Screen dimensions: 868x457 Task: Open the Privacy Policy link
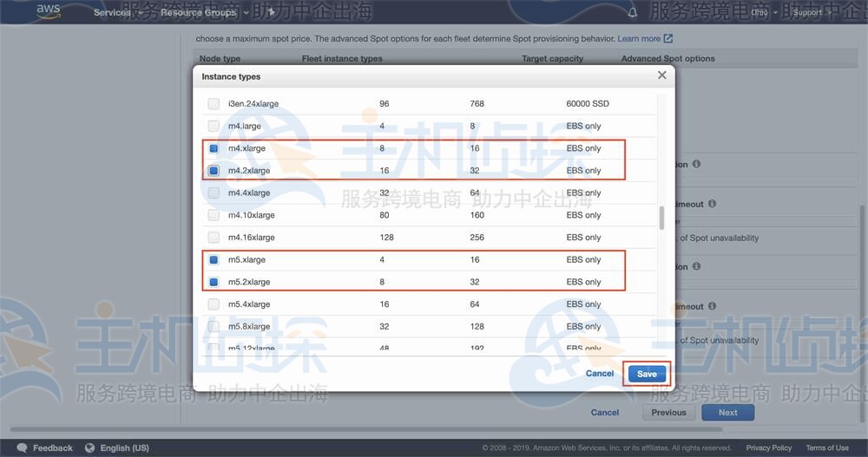(x=768, y=447)
